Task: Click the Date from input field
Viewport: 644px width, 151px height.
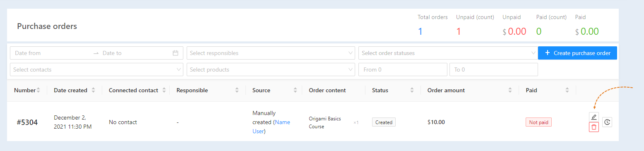Action: coord(52,53)
